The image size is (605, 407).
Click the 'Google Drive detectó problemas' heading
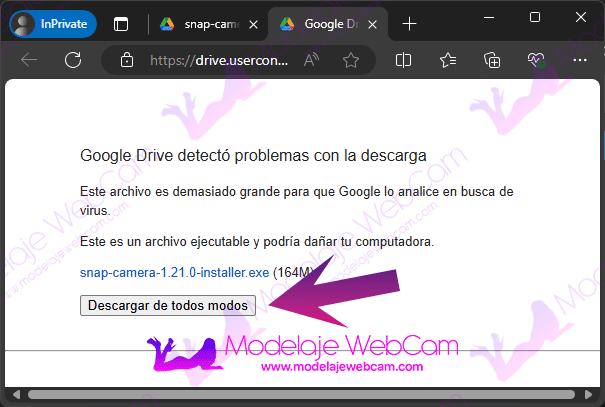[x=253, y=156]
